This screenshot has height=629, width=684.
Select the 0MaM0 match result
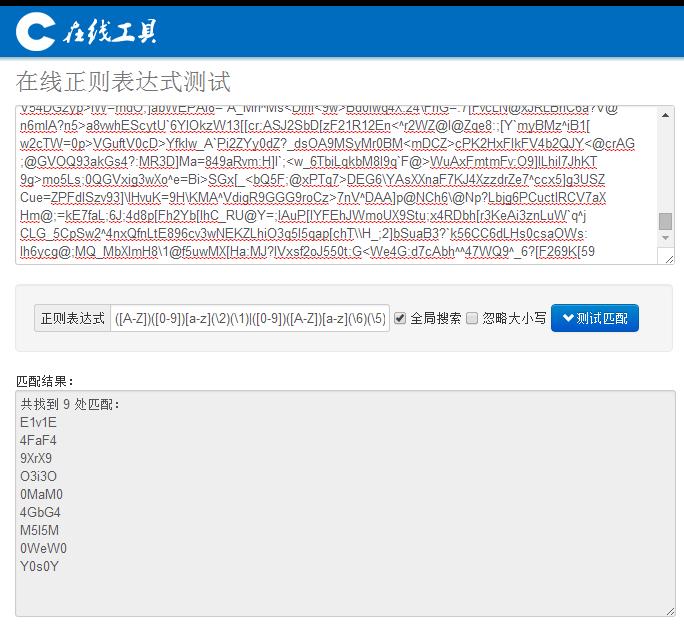click(x=41, y=494)
